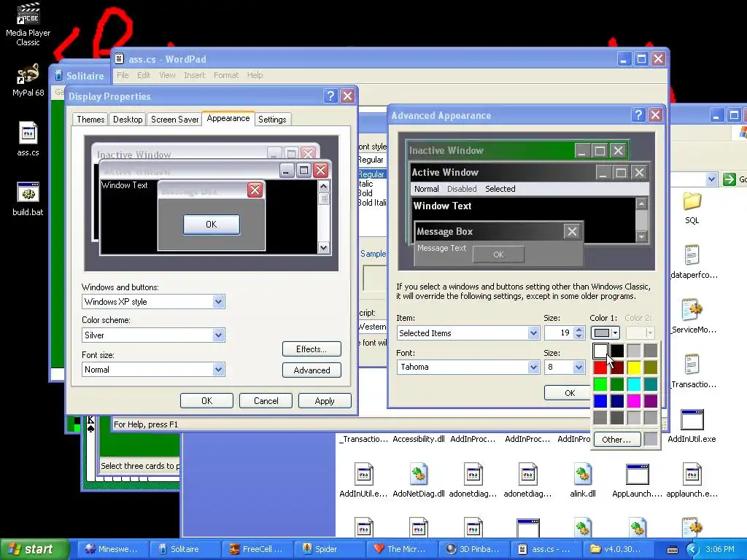Pick the yellow color swatch
The width and height of the screenshot is (747, 560).
(634, 367)
